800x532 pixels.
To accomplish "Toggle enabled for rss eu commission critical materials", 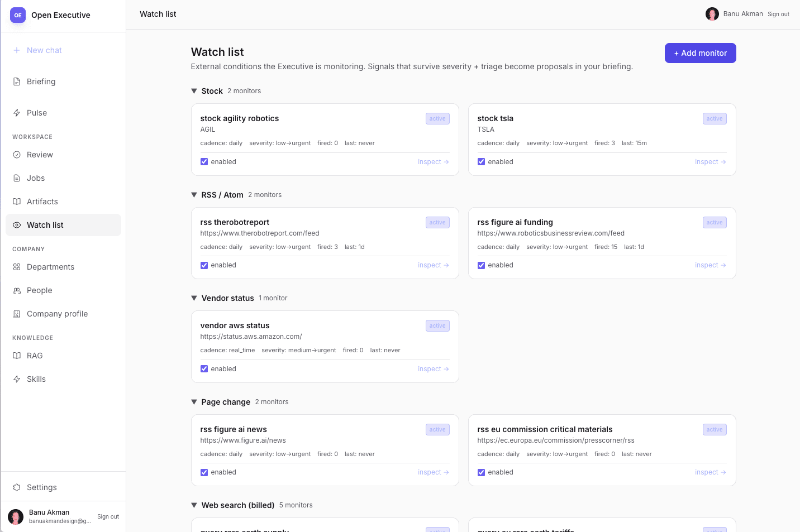I will click(x=481, y=472).
